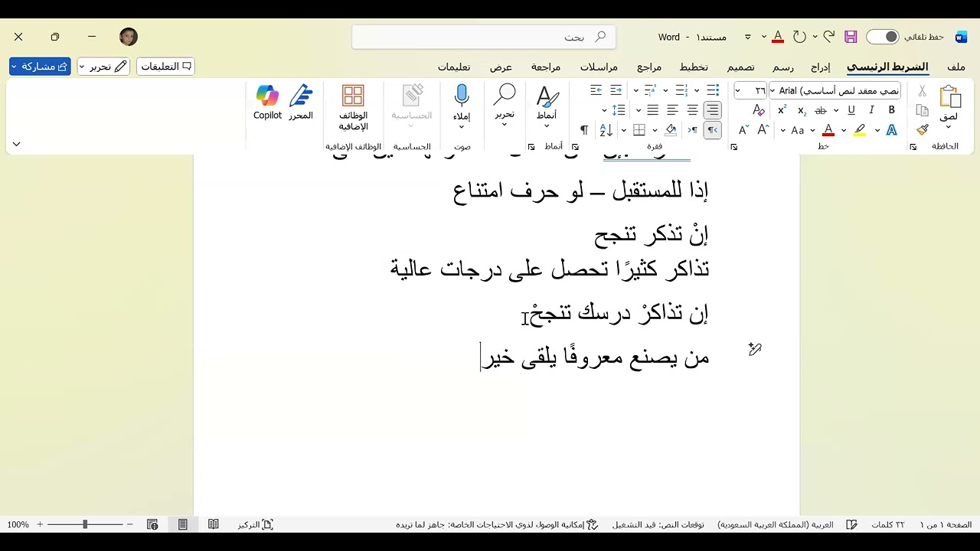This screenshot has height=551, width=980.
Task: Apply the red Font Color swatch
Action: [828, 130]
